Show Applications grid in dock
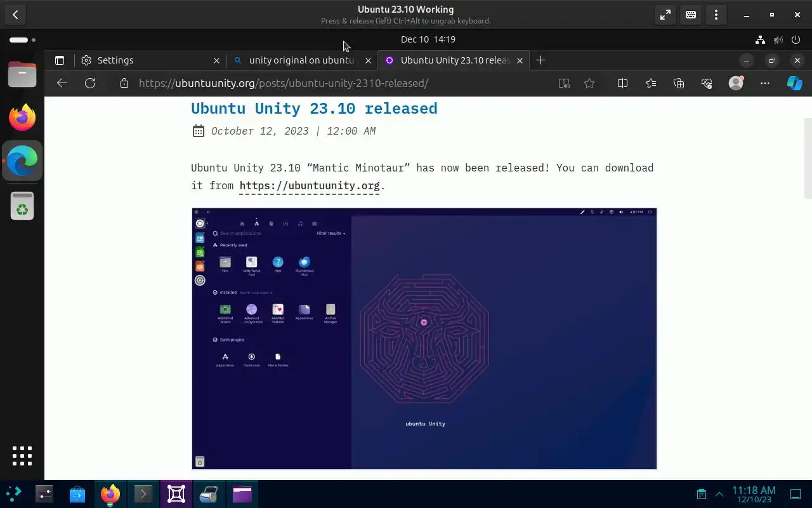The width and height of the screenshot is (812, 508). pyautogui.click(x=22, y=456)
